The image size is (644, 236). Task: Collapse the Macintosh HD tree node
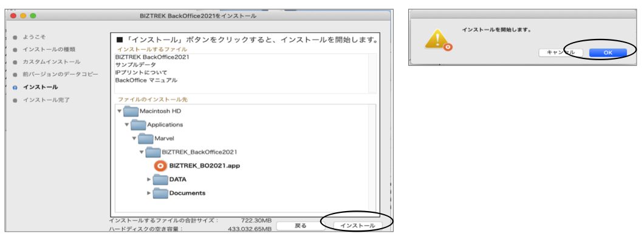click(120, 111)
